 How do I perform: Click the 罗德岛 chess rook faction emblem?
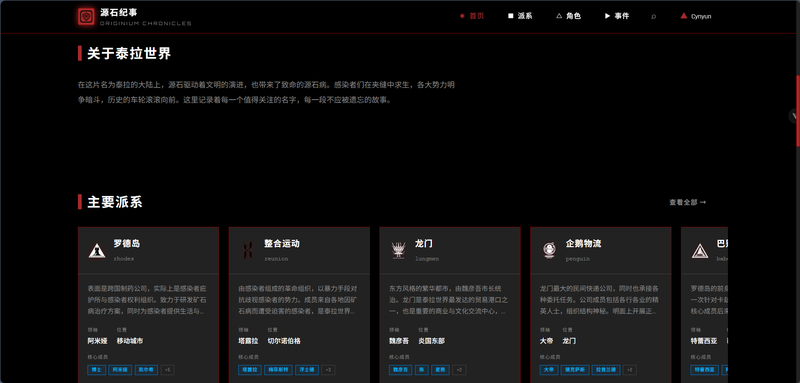point(97,250)
